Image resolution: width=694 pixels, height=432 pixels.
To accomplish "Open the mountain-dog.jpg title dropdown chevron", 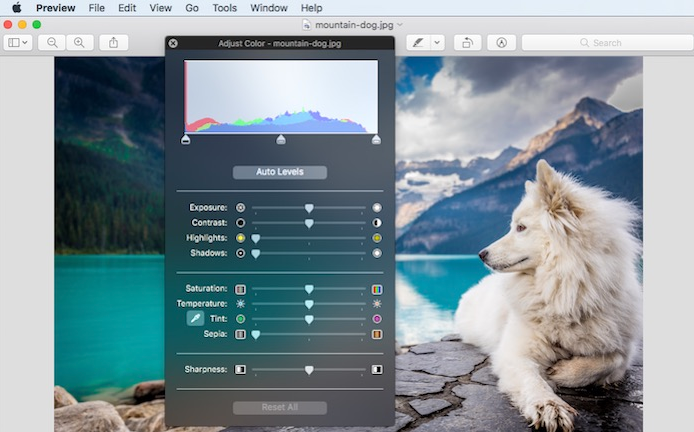I will (x=400, y=25).
